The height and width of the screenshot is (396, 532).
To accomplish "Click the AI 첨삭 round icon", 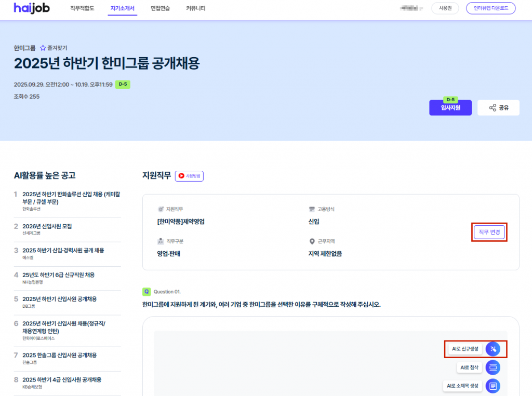I will pyautogui.click(x=493, y=367).
